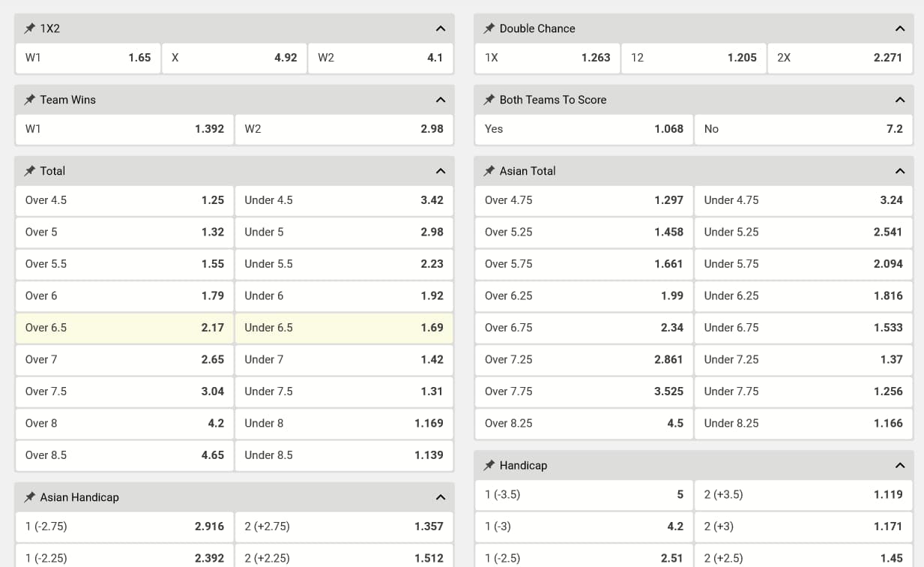Select Over 4.5 at 1.25
924x567 pixels.
point(124,200)
